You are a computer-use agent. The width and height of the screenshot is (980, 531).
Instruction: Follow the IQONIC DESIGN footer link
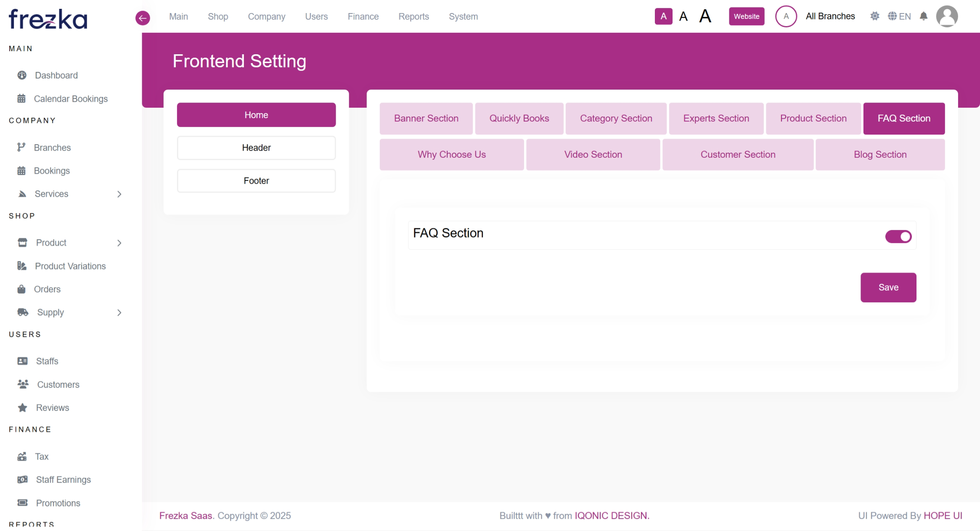612,516
